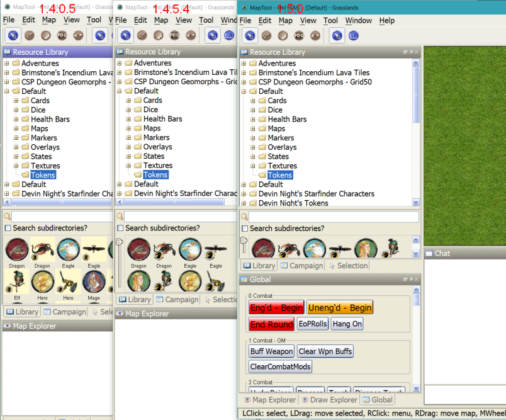Open the Window menu in 1.5.0
This screenshot has width=506, height=420.
[358, 21]
